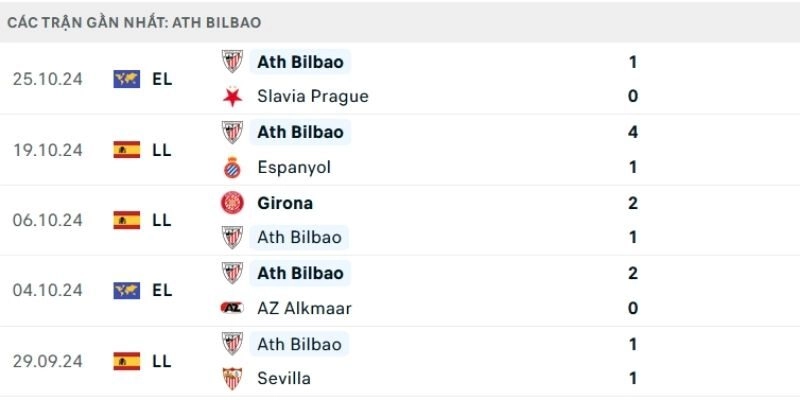Open Espanyol team link
Viewport: 800px width, 400px height.
[293, 167]
